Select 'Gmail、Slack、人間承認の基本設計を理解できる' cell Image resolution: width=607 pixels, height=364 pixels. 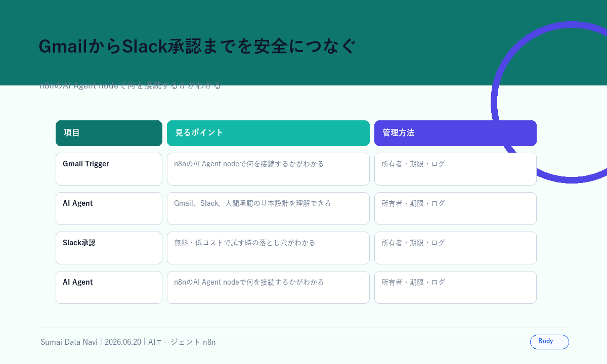click(268, 208)
